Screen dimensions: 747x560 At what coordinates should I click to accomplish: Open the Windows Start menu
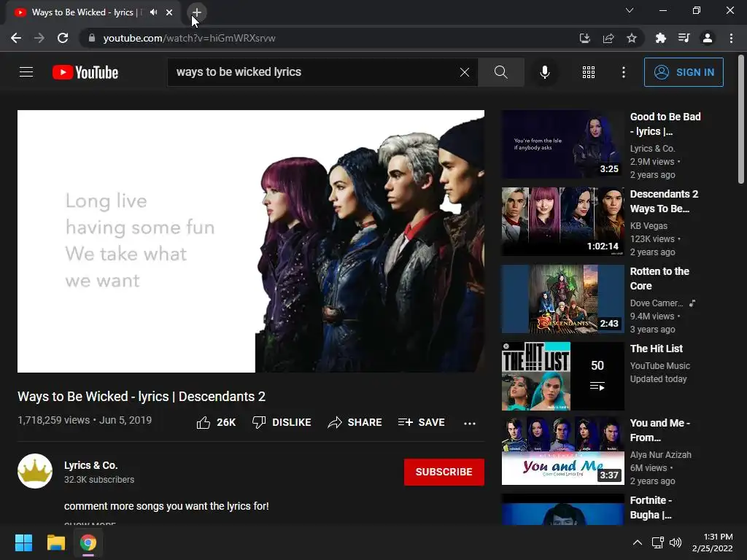point(23,542)
